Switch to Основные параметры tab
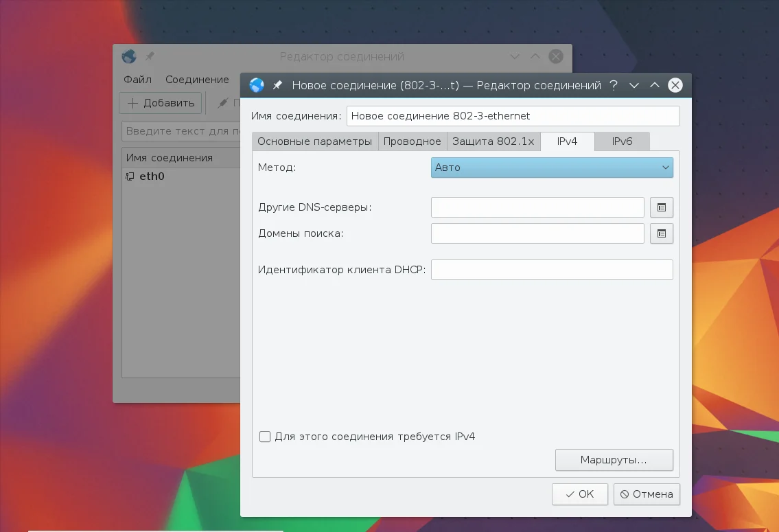 click(314, 141)
